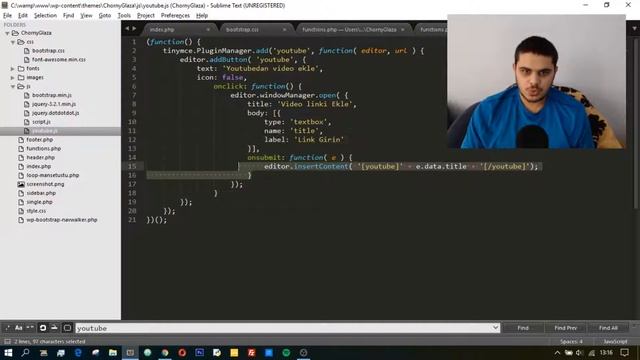This screenshot has width=640, height=360.
Task: Open the find history dropdown arrow
Action: click(x=495, y=328)
